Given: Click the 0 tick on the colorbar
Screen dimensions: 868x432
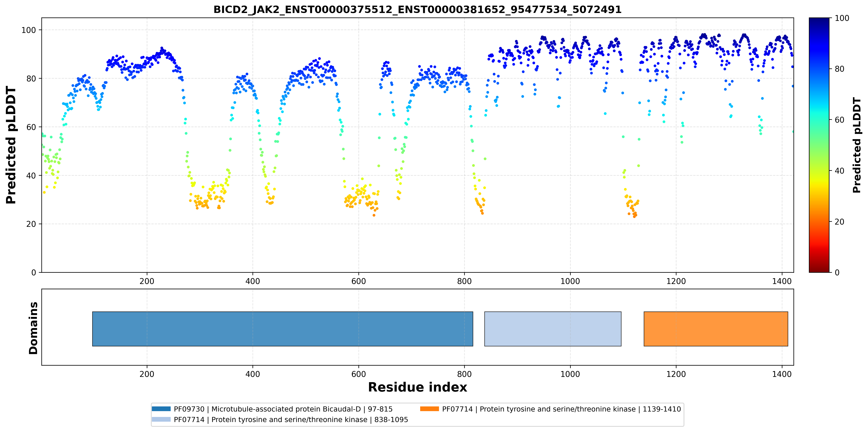Looking at the screenshot, I should point(837,272).
